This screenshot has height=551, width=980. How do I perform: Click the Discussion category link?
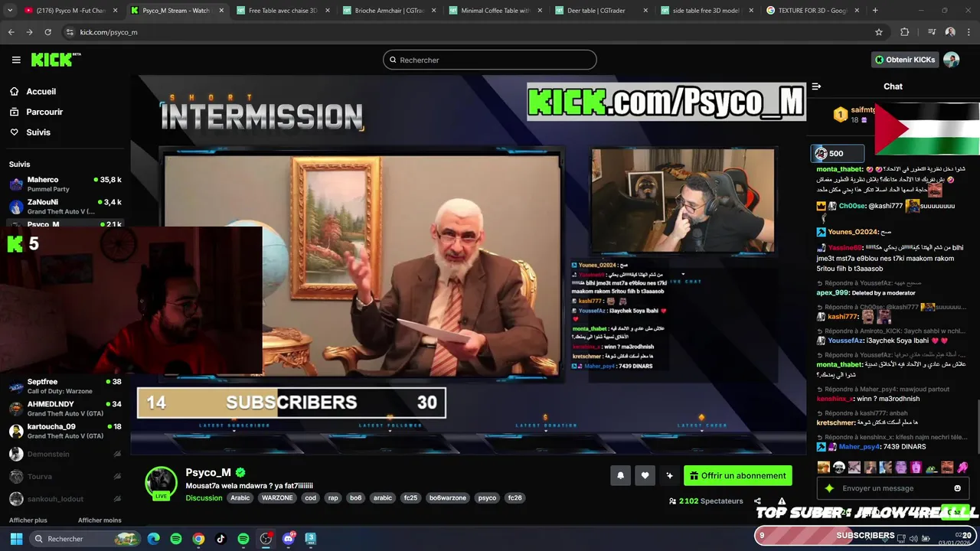pyautogui.click(x=204, y=497)
